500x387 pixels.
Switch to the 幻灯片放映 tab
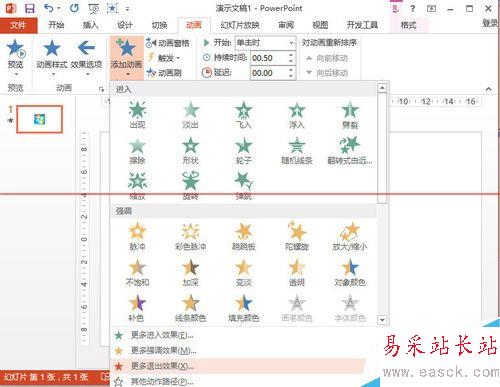click(x=240, y=25)
